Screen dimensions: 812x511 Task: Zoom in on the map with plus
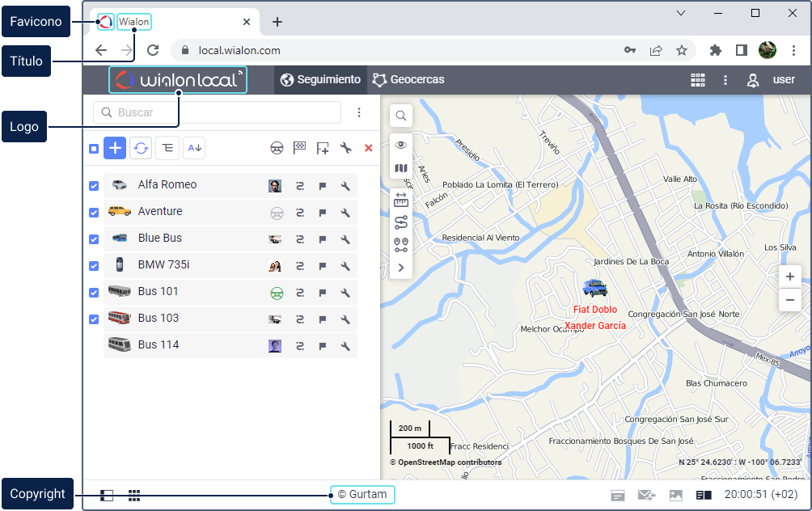[x=789, y=277]
